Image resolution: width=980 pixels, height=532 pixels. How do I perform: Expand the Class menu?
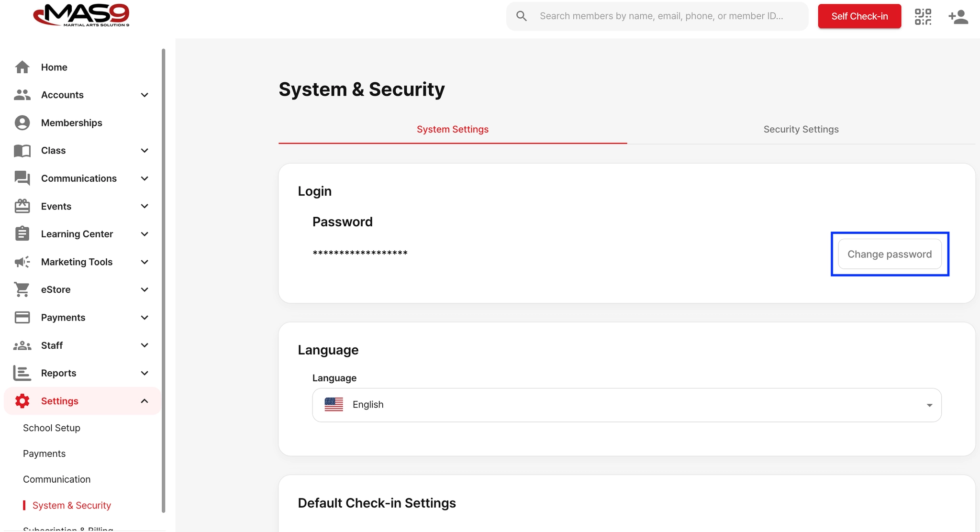[x=144, y=150]
